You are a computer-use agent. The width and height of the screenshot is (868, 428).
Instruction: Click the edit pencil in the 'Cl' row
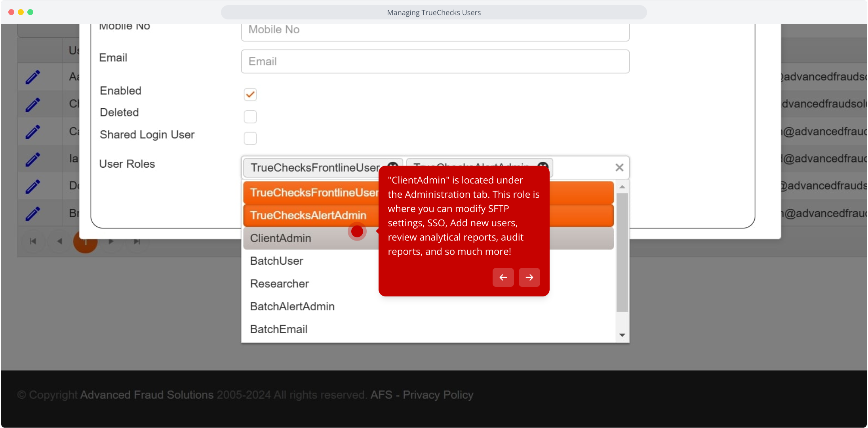(x=33, y=105)
